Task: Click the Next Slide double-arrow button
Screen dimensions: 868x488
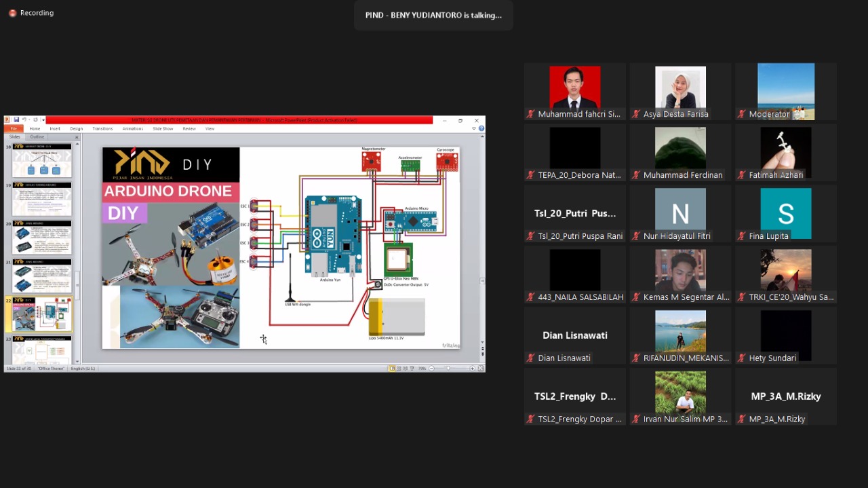Action: (482, 354)
